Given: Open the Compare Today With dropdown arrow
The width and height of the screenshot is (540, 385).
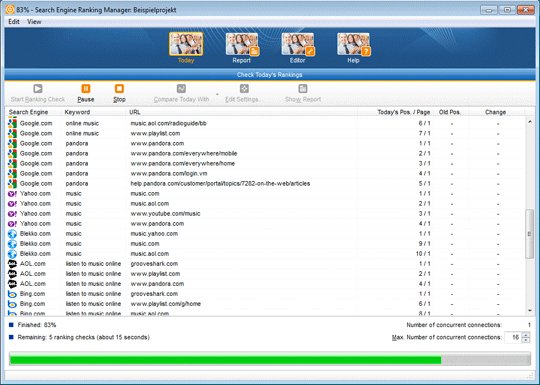Looking at the screenshot, I should click(x=217, y=94).
